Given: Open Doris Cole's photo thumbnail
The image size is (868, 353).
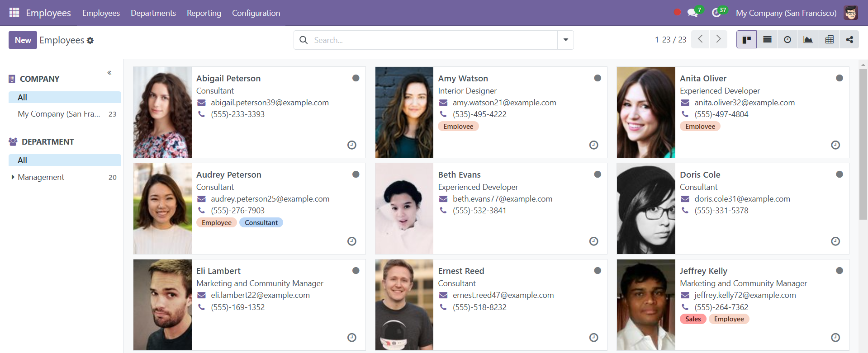Looking at the screenshot, I should pos(646,208).
